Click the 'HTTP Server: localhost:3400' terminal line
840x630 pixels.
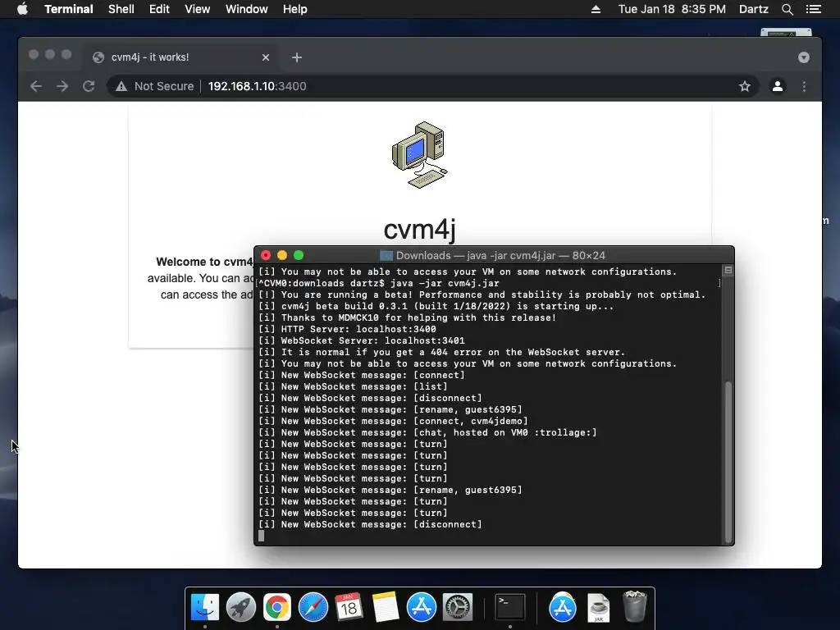(347, 329)
